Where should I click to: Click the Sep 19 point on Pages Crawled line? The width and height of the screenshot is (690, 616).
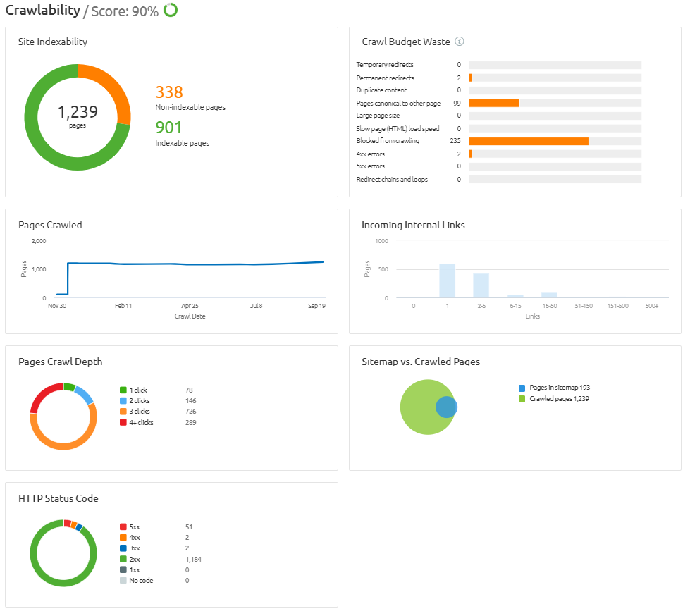click(x=323, y=261)
